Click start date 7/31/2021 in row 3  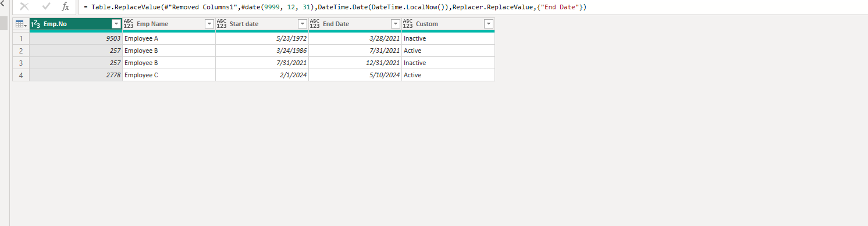pyautogui.click(x=262, y=63)
